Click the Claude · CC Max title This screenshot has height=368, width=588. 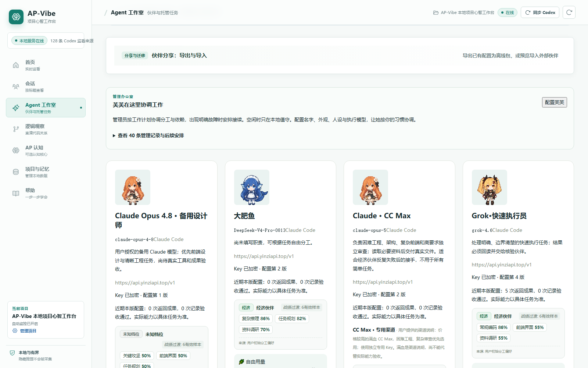[381, 216]
